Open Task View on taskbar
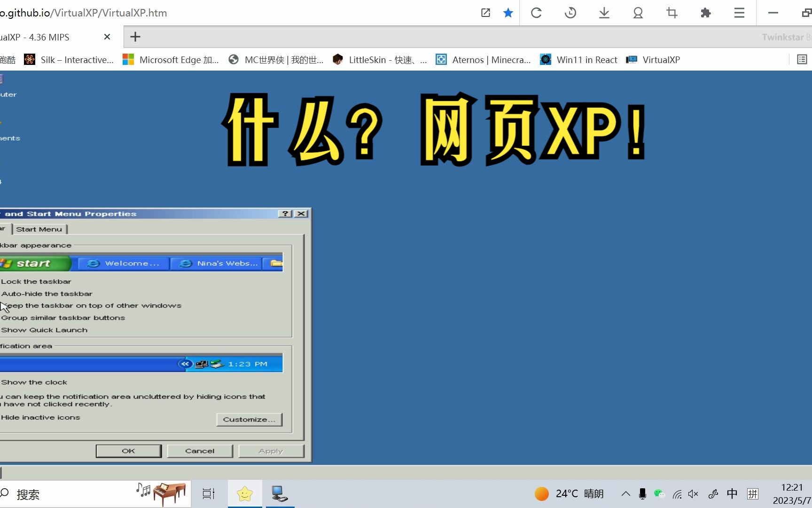812x508 pixels. 209,494
